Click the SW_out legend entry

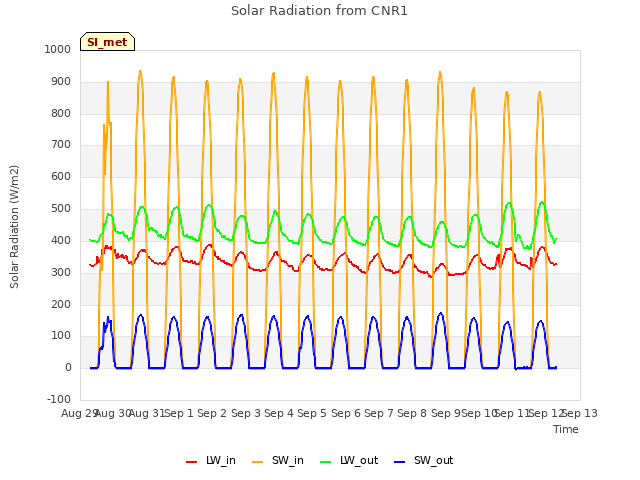424,460
